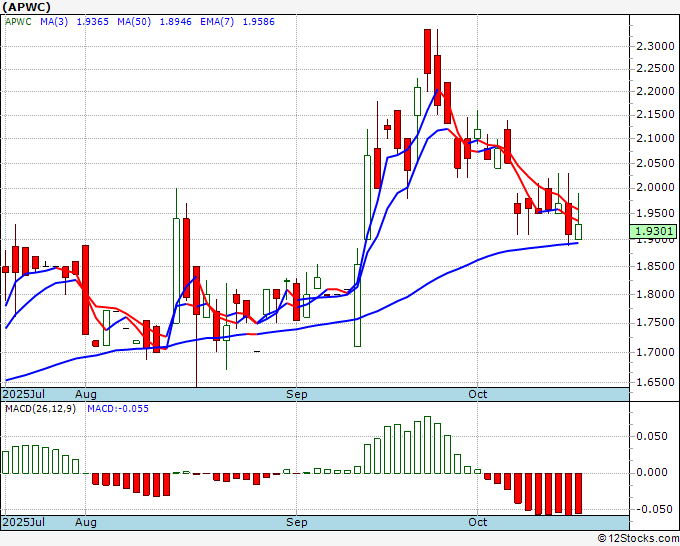The image size is (680, 546).
Task: Click the 1.8000 price axis label
Action: click(655, 294)
